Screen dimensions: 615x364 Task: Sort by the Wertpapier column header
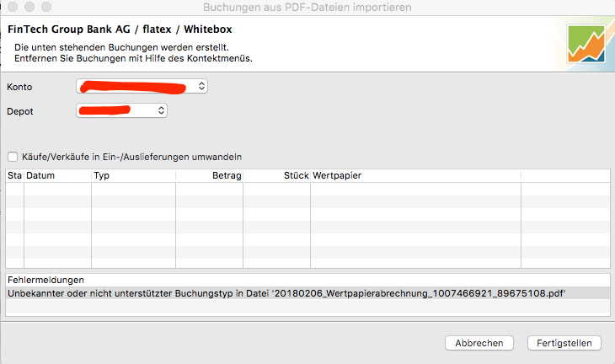[x=415, y=175]
